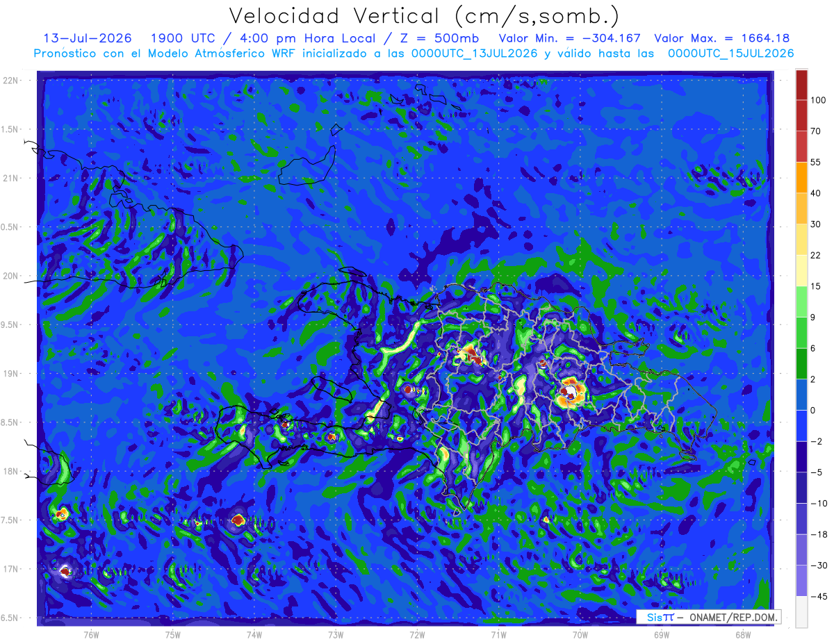Image resolution: width=834 pixels, height=644 pixels.
Task: Click the colorbar label '-10'
Action: coord(818,504)
